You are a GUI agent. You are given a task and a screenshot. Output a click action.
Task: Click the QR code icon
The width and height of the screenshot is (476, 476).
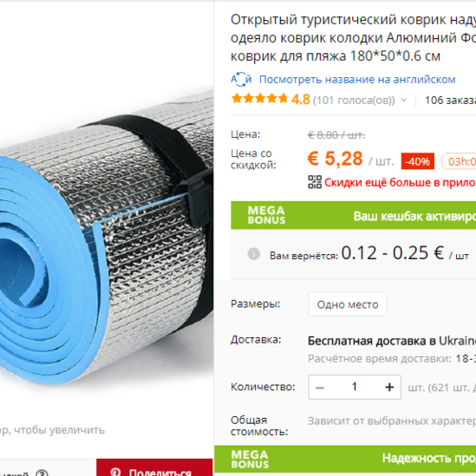pyautogui.click(x=315, y=182)
